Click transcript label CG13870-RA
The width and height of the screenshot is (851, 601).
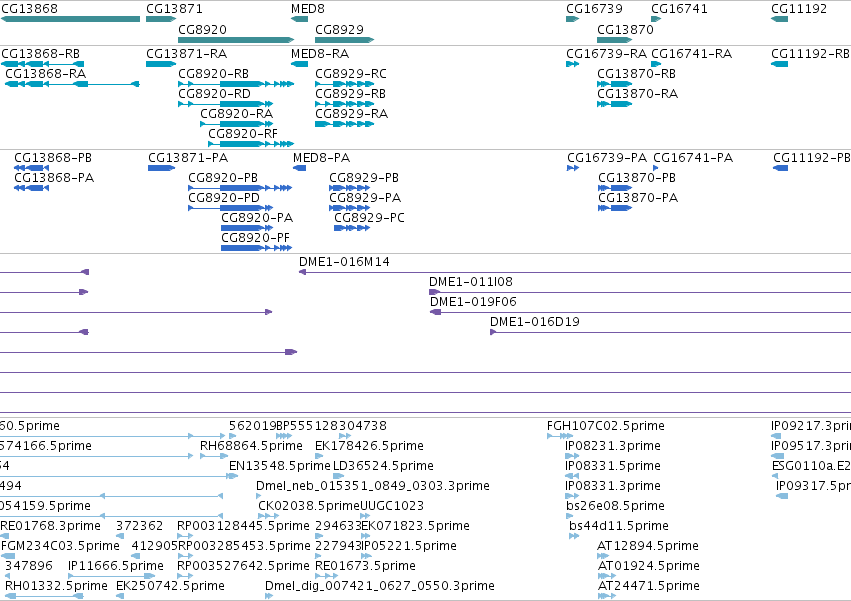pos(638,93)
